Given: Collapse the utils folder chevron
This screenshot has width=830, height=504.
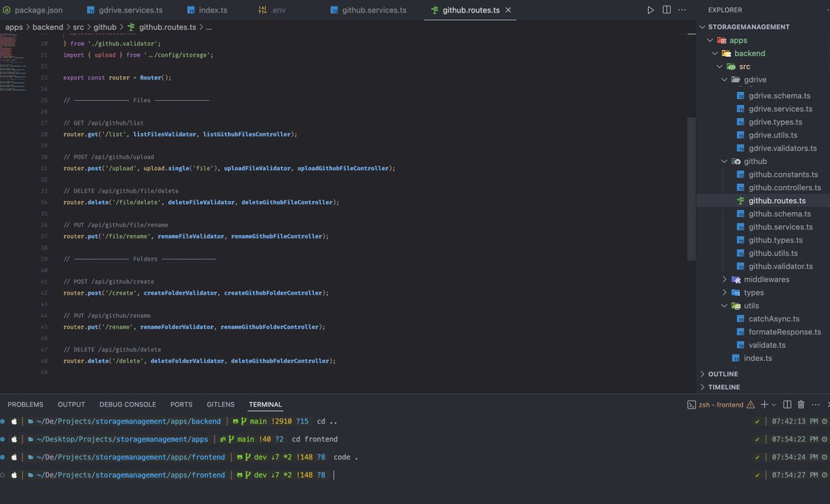Looking at the screenshot, I should click(725, 306).
